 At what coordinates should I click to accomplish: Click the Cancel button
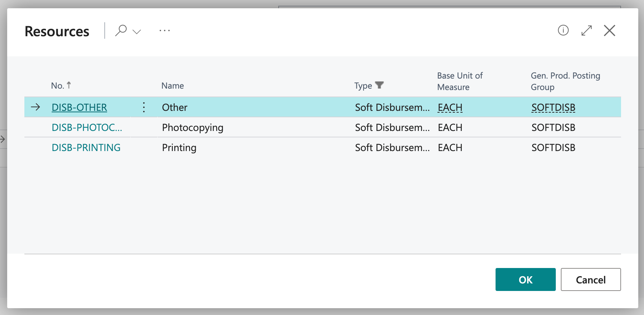591,279
